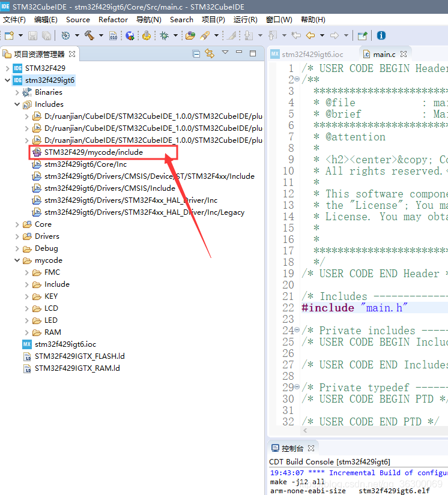Click the Open Perspective toolbar icon
The width and height of the screenshot is (448, 495).
click(x=362, y=35)
